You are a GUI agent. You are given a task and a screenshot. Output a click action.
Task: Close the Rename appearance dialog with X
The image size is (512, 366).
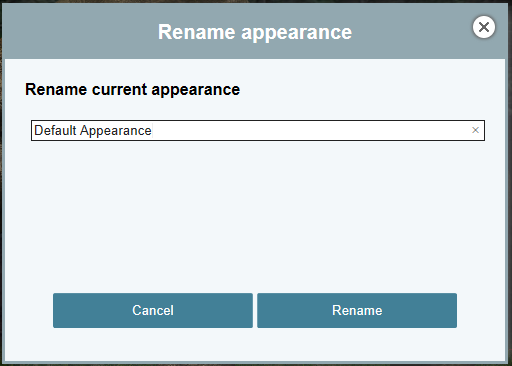coord(484,27)
